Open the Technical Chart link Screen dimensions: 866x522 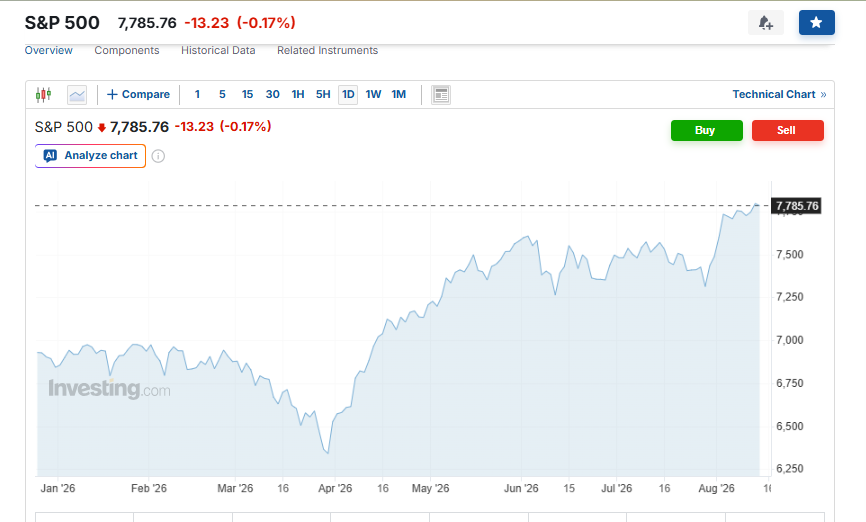tap(774, 94)
